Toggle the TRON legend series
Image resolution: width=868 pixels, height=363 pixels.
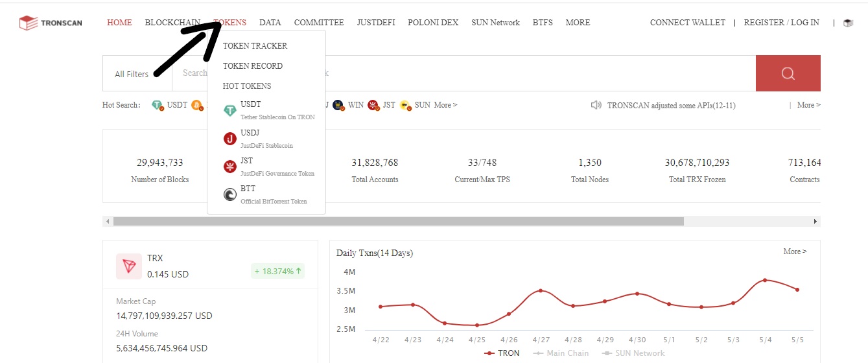click(502, 353)
